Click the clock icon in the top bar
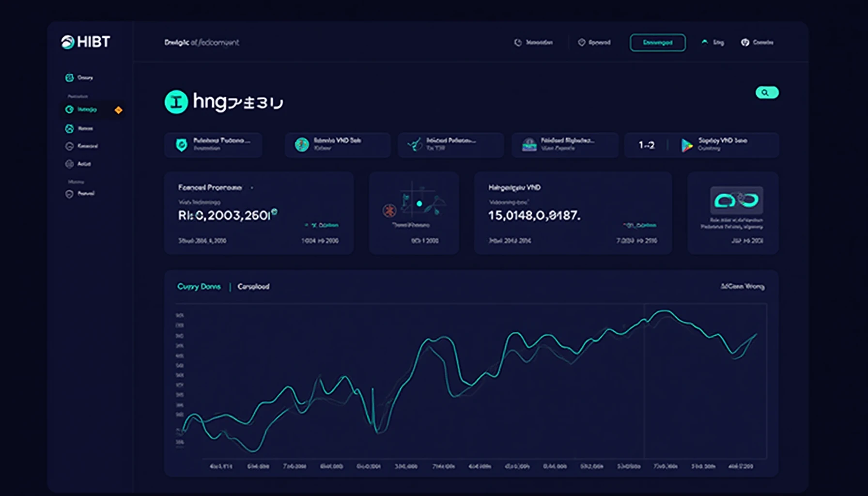 pos(518,43)
